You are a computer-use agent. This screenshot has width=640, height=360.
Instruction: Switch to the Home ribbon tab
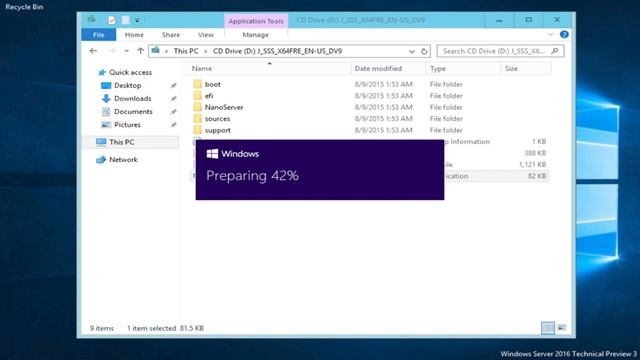134,35
